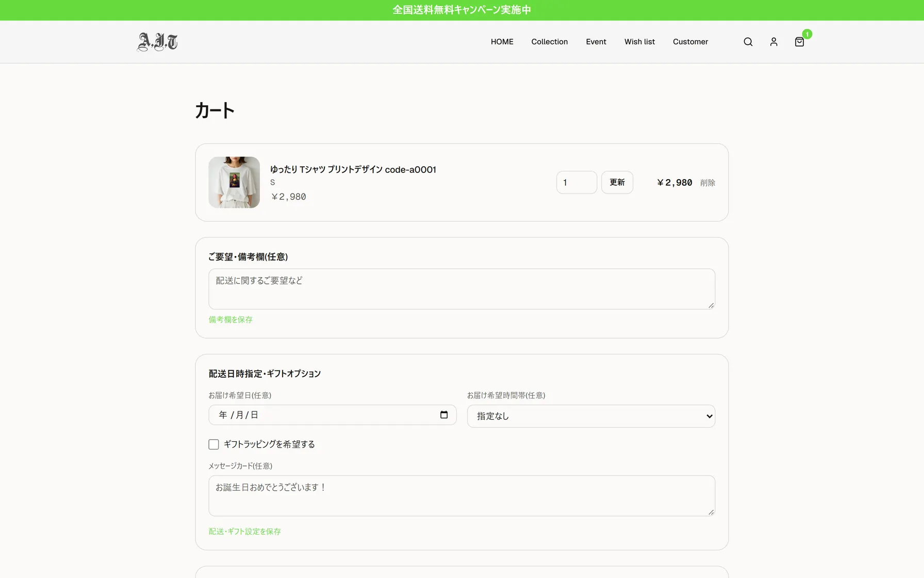
Task: Focus the quantity input field
Action: tap(576, 182)
